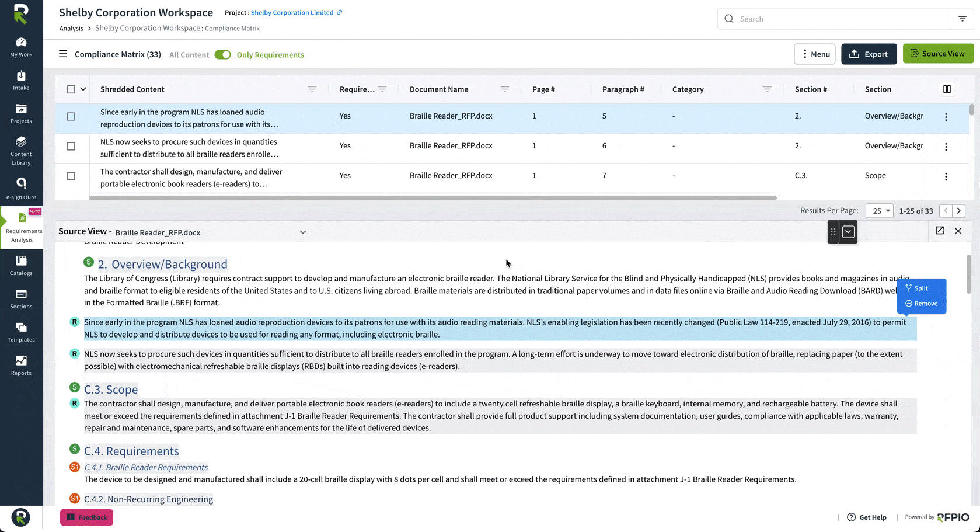Open the Shredded Content column filter
This screenshot has width=980, height=532.
coord(312,89)
